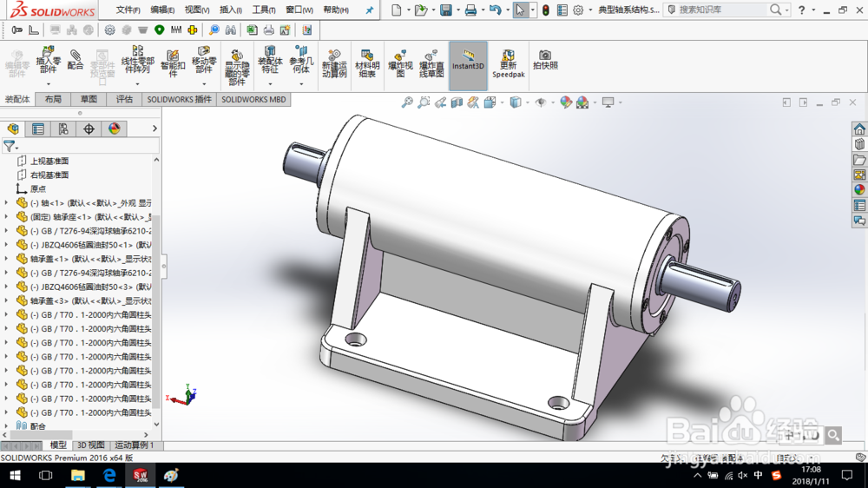This screenshot has height=488, width=868.
Task: Click Show Hidden Components (显示隐藏的零部件)
Action: point(236,67)
